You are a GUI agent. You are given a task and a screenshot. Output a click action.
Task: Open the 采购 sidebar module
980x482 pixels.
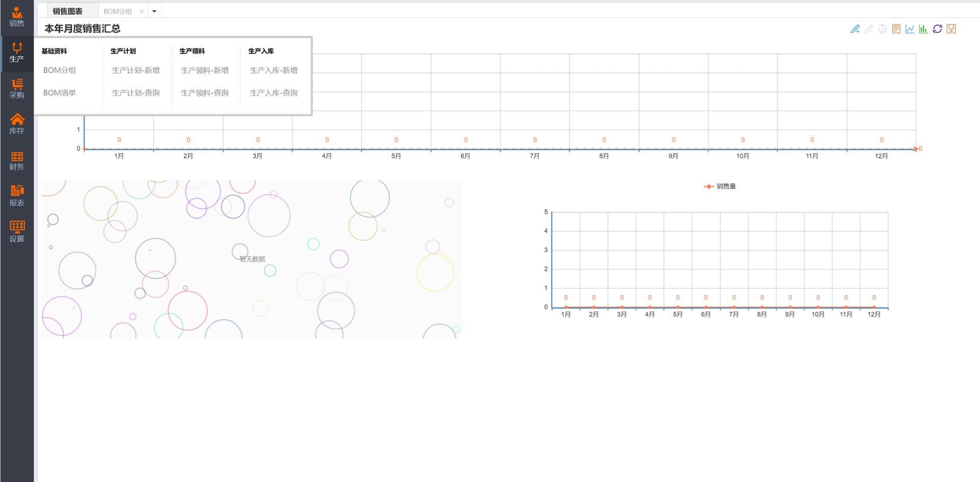click(x=17, y=89)
